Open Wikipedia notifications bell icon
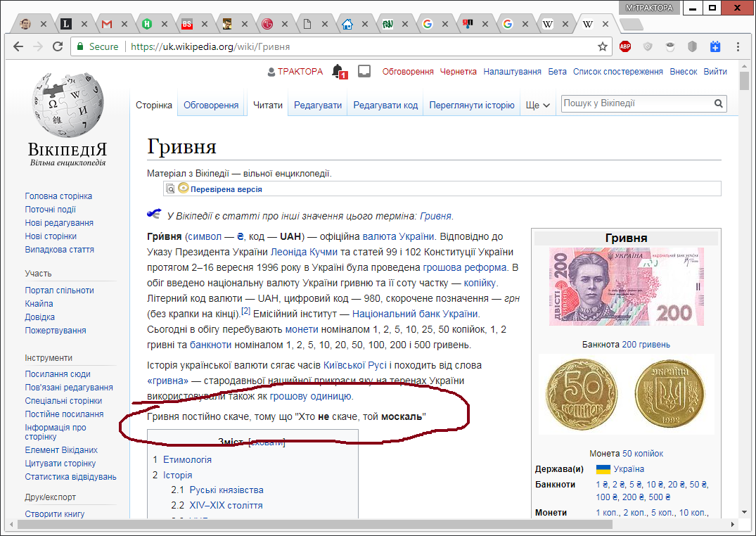This screenshot has height=536, width=756. point(339,72)
